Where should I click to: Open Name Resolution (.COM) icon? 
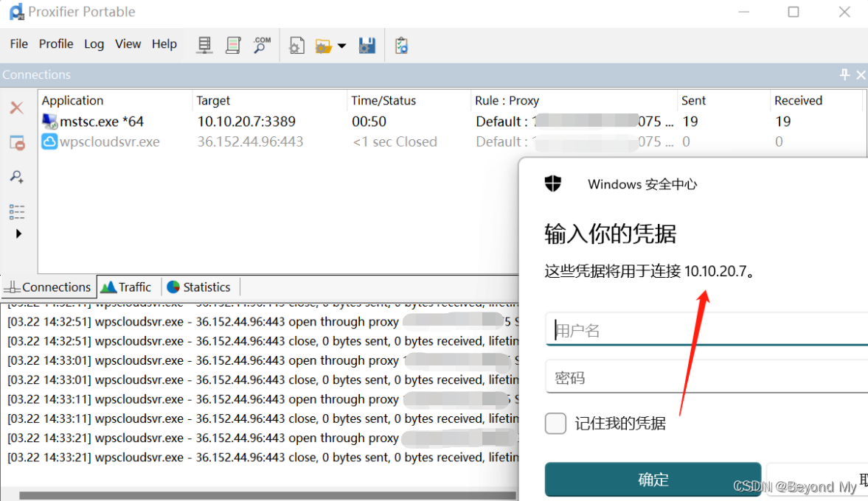coord(262,46)
